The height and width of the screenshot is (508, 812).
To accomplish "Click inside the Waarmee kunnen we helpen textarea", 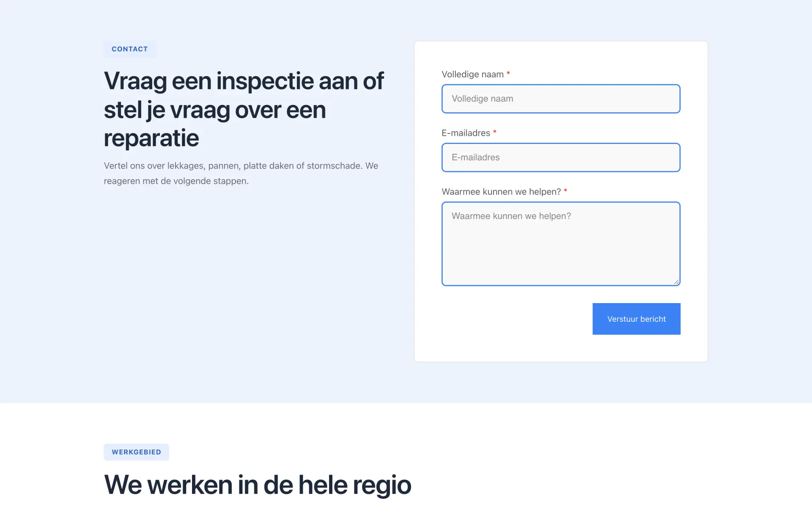I will coord(561,244).
